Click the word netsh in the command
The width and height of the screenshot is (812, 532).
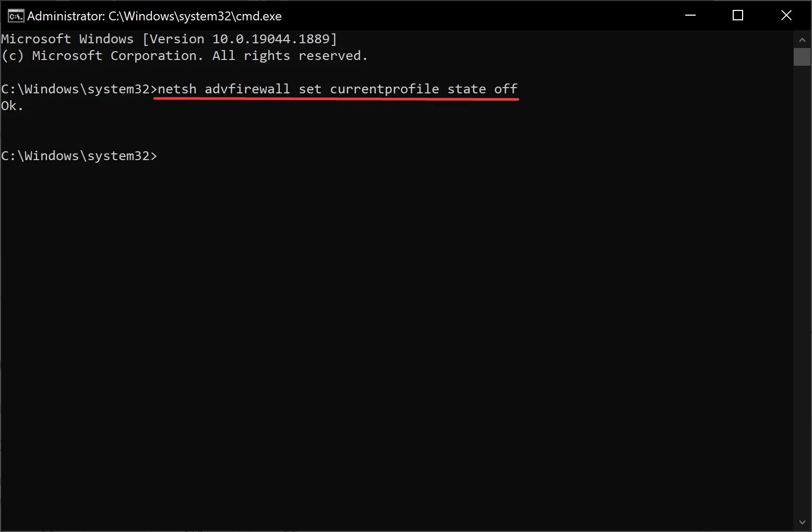click(177, 89)
